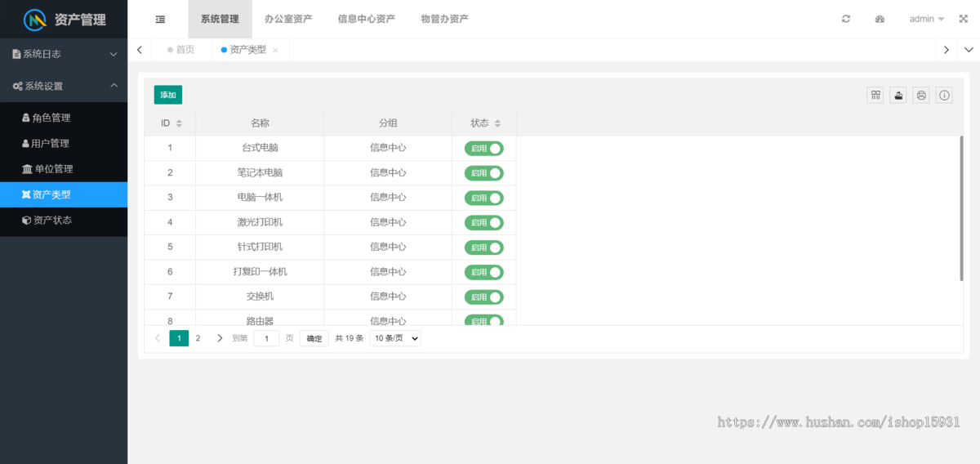This screenshot has height=464, width=980.
Task: Toggle status switch for 电脑一体机
Action: click(484, 198)
